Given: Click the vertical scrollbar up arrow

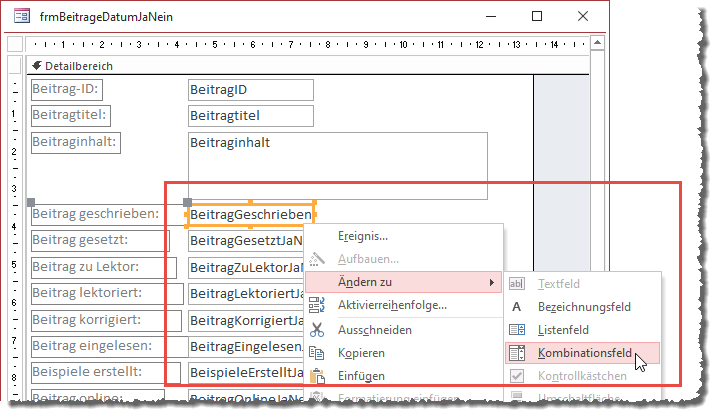Looking at the screenshot, I should click(597, 43).
